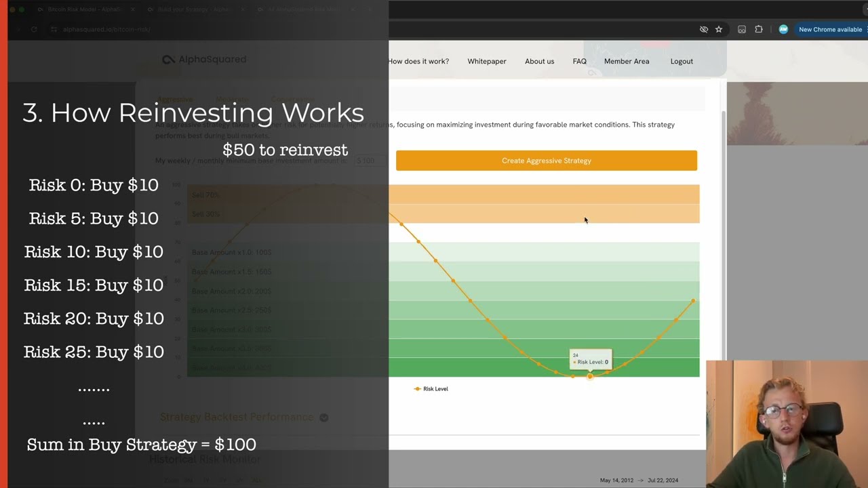The width and height of the screenshot is (868, 488).
Task: Open the Member Area
Action: 627,61
